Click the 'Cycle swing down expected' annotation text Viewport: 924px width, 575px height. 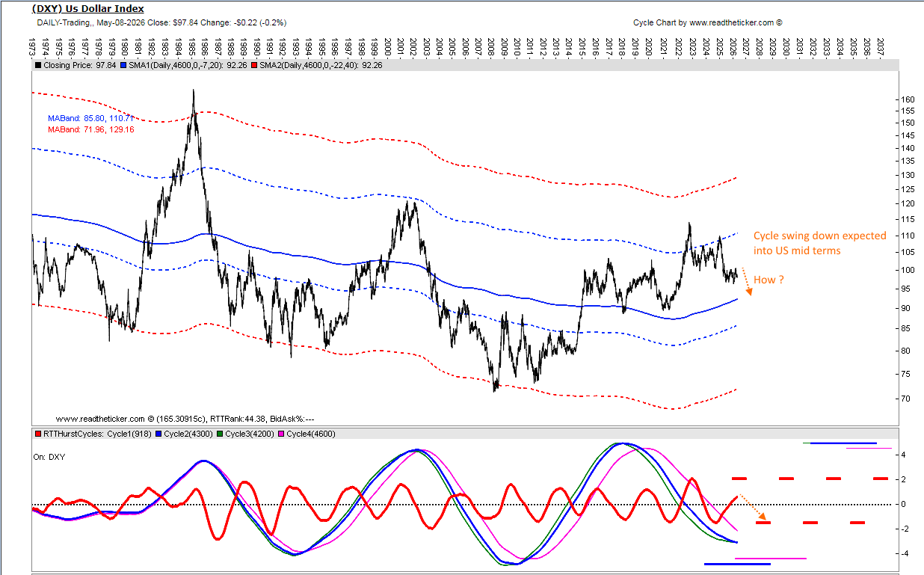pos(819,236)
